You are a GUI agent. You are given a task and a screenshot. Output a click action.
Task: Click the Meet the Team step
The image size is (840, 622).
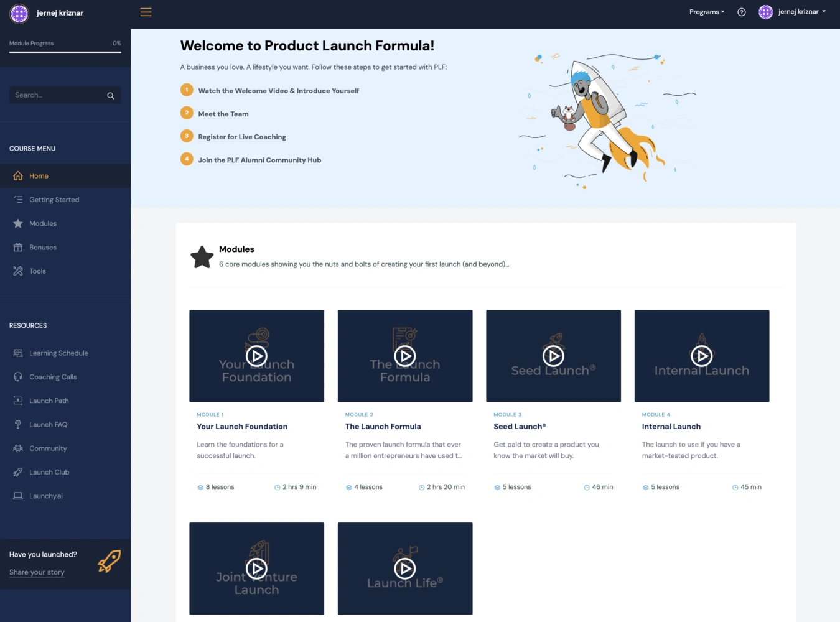click(x=223, y=114)
